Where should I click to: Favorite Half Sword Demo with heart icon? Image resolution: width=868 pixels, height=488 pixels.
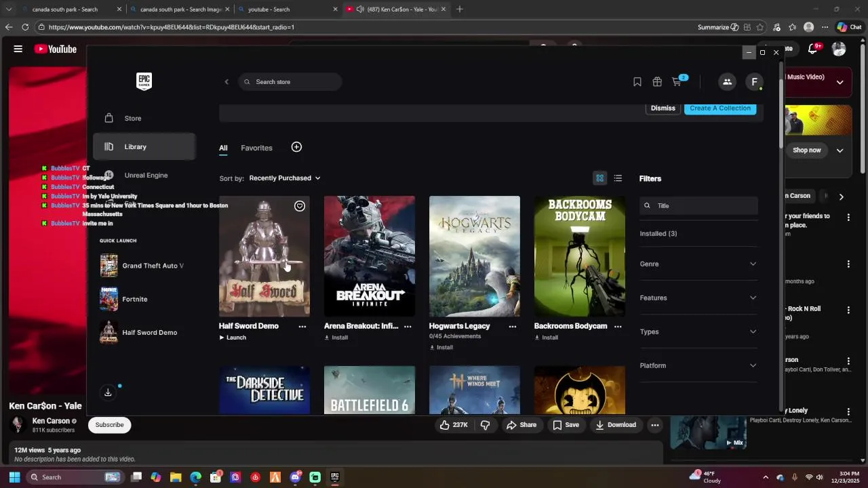[x=300, y=206]
